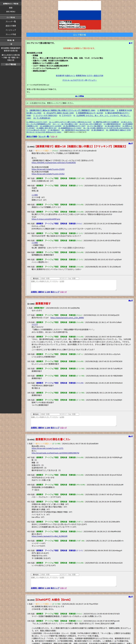Open the カラケー過去ログDB link

(95, 75)
